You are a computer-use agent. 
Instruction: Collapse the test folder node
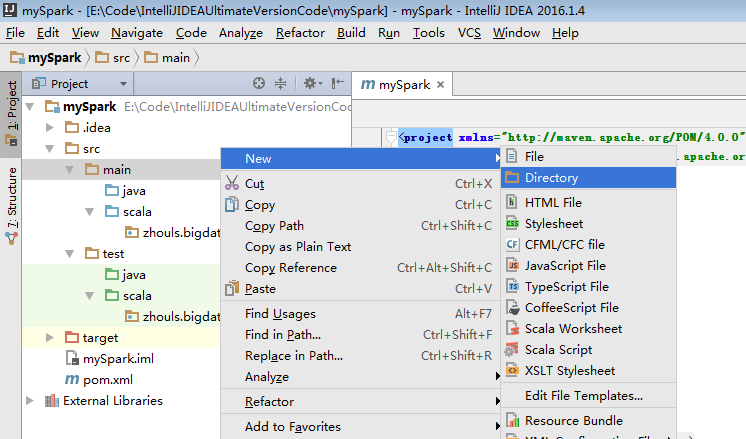[x=69, y=254]
